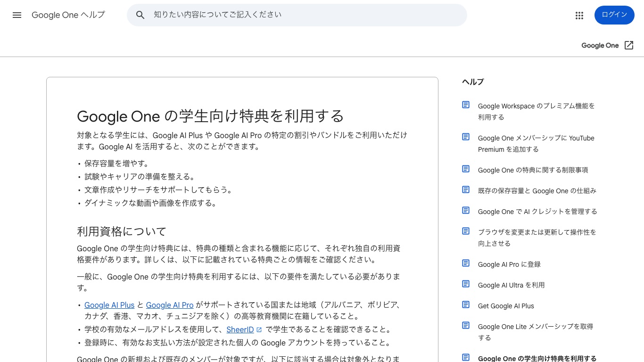Viewport: 644px width, 362px height.
Task: Open the hamburger main menu
Action: [17, 15]
